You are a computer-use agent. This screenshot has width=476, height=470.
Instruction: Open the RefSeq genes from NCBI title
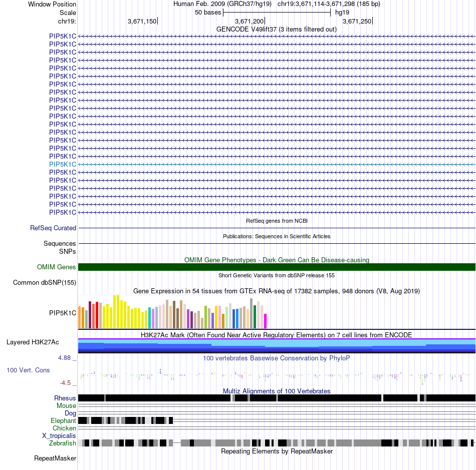277,221
